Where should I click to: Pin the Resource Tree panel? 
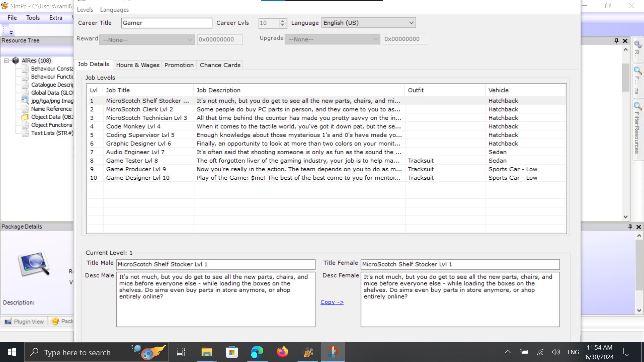pyautogui.click(x=616, y=41)
